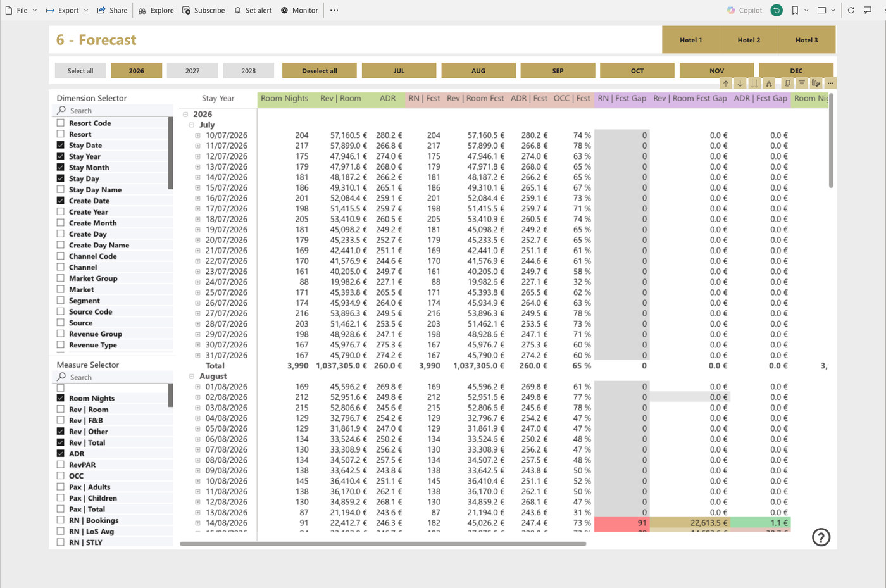Screen dimensions: 886x588
Task: Expand the 10/07/2026 row
Action: (x=198, y=135)
